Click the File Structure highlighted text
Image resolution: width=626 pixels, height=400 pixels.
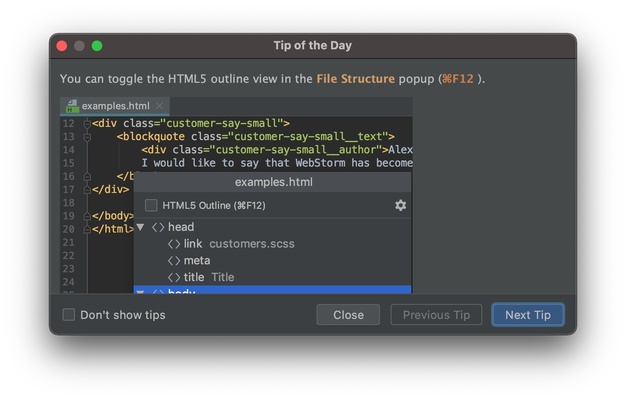[355, 79]
